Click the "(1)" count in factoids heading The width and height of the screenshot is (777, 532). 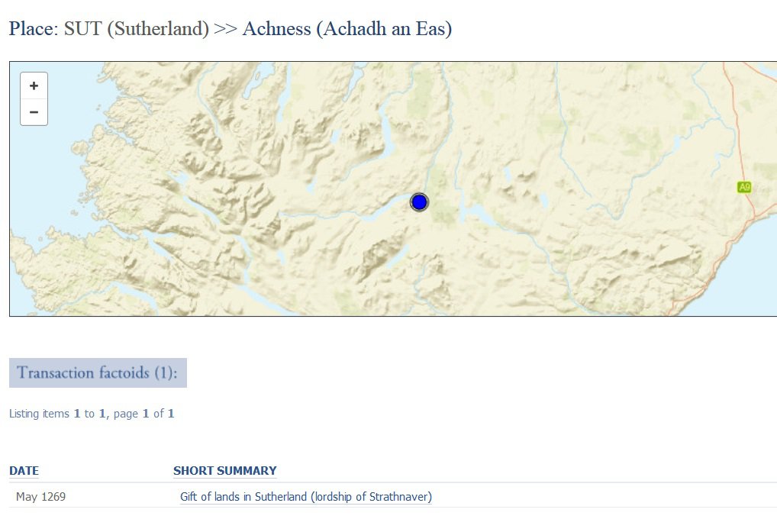click(x=163, y=372)
